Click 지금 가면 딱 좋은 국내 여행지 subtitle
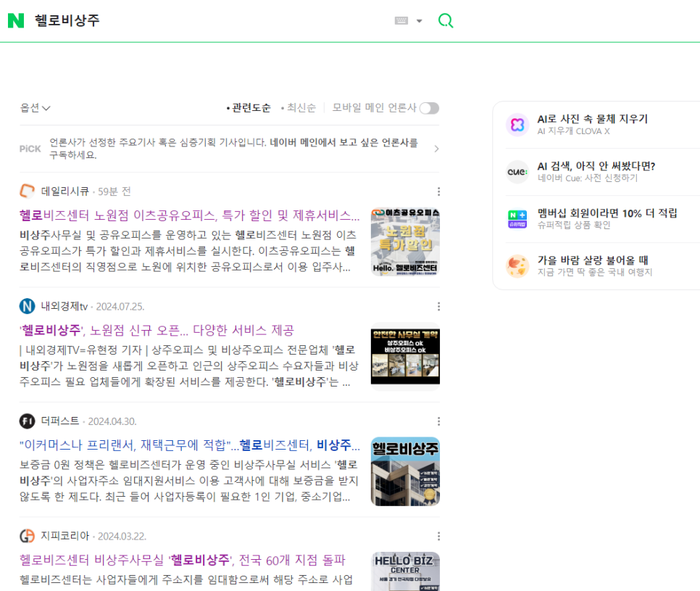Viewport: 700px width, 591px height. click(x=595, y=272)
